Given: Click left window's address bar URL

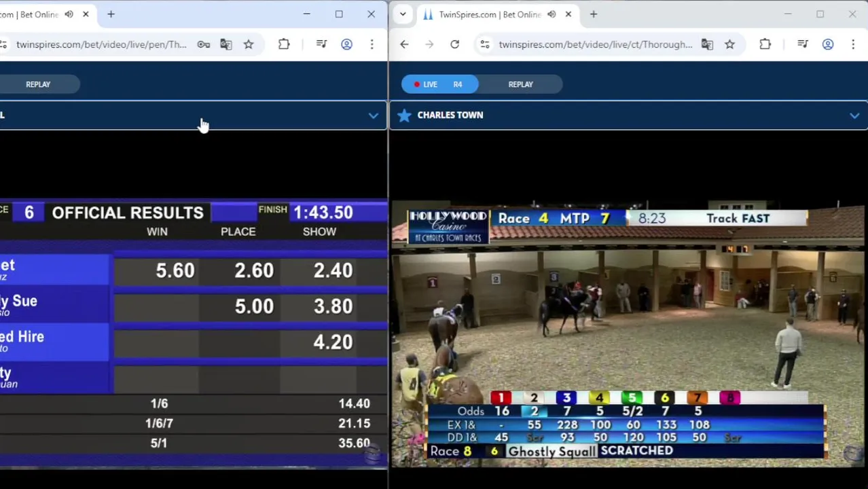Looking at the screenshot, I should (x=101, y=45).
